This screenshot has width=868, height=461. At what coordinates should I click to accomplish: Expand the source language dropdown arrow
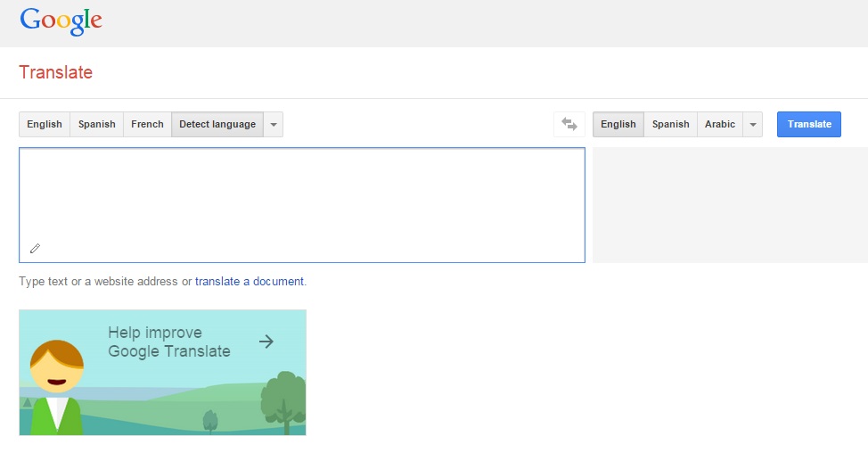[274, 125]
